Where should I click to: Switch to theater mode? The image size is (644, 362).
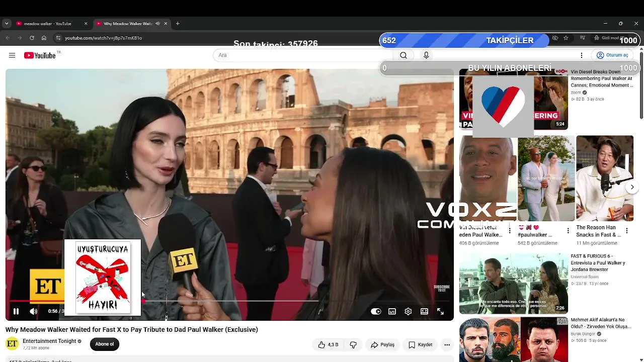(x=424, y=312)
